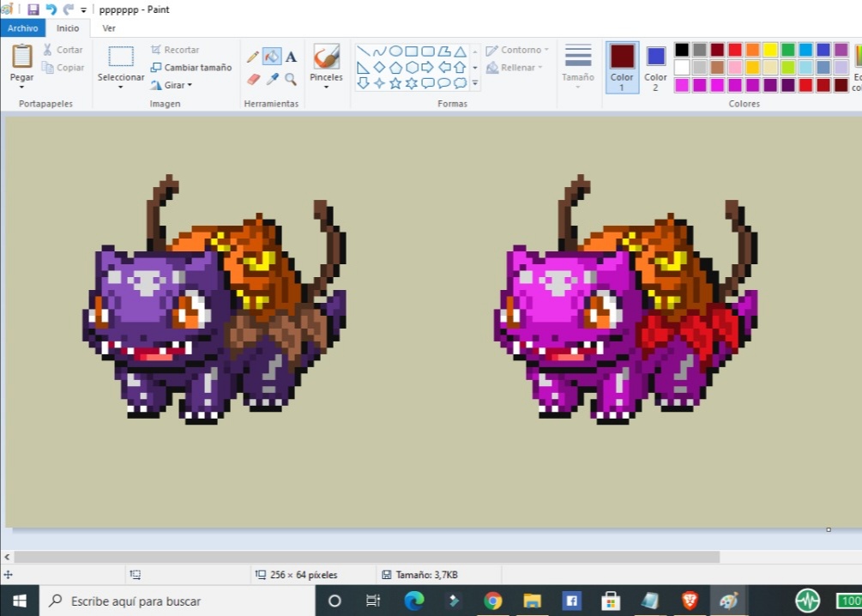
Task: Click the Save icon in title bar
Action: (x=33, y=9)
